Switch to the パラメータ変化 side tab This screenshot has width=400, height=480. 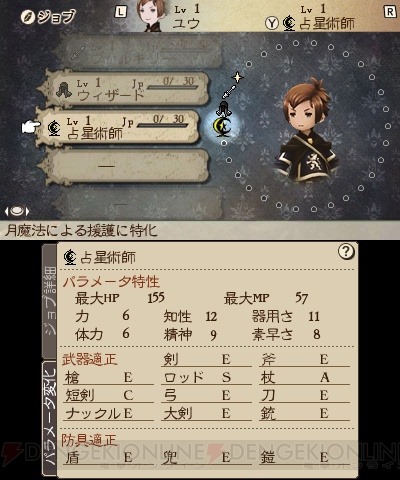point(49,417)
